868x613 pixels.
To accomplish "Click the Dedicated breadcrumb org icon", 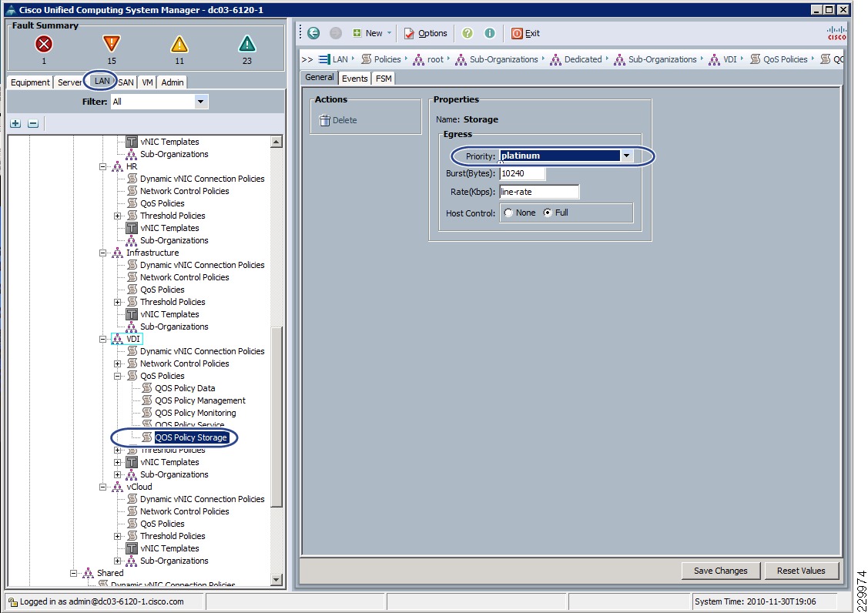I will tap(555, 59).
